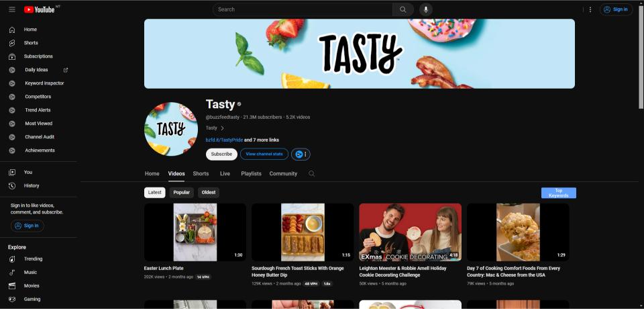Open Daily Ideas in sidebar
Image resolution: width=644 pixels, height=309 pixels.
point(36,70)
